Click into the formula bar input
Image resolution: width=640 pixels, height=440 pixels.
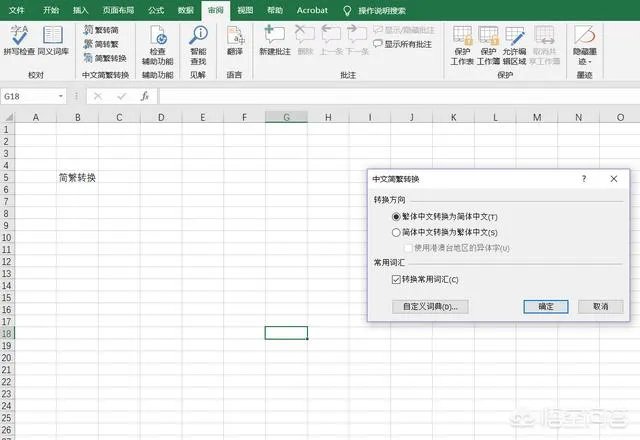point(399,96)
